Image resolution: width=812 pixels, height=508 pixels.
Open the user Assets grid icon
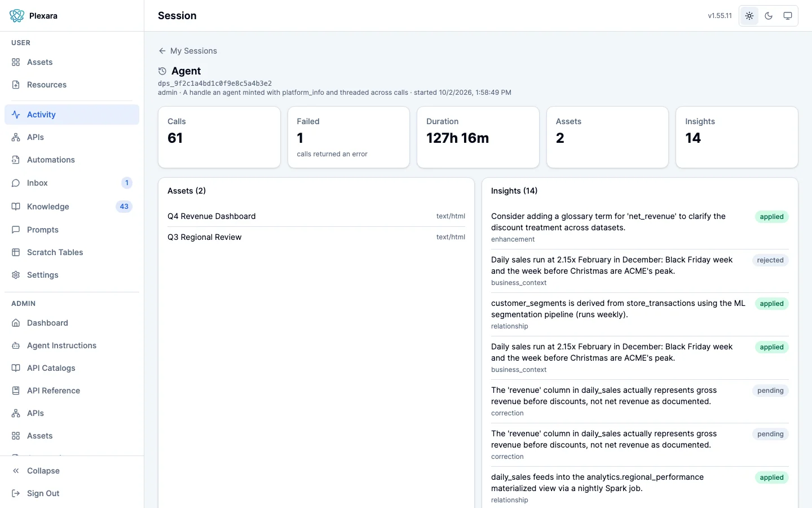point(16,62)
